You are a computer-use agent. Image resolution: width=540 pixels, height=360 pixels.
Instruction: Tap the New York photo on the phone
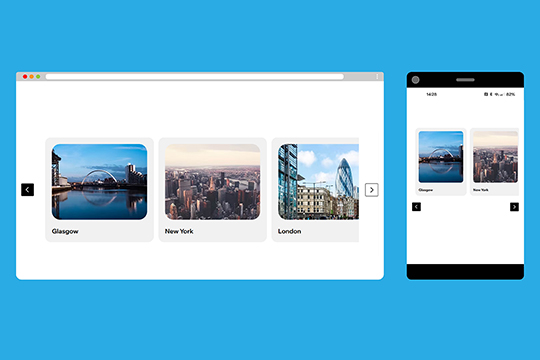(x=496, y=157)
